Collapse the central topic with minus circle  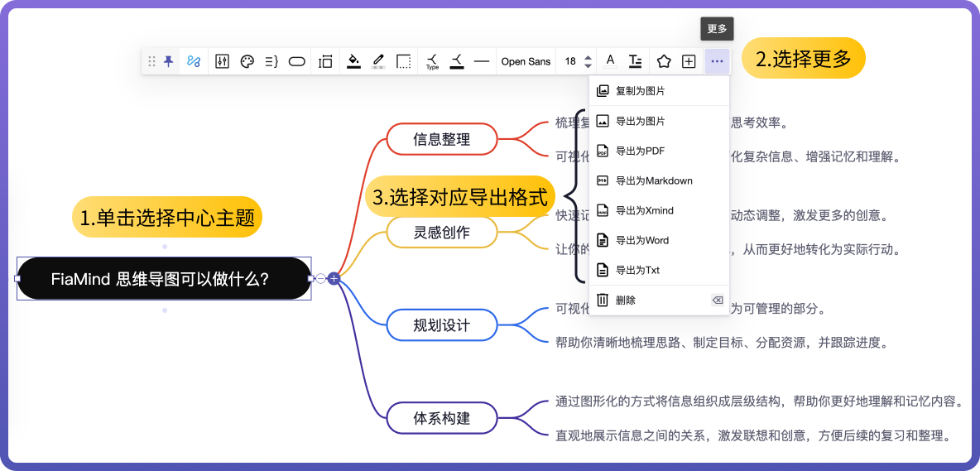(320, 279)
